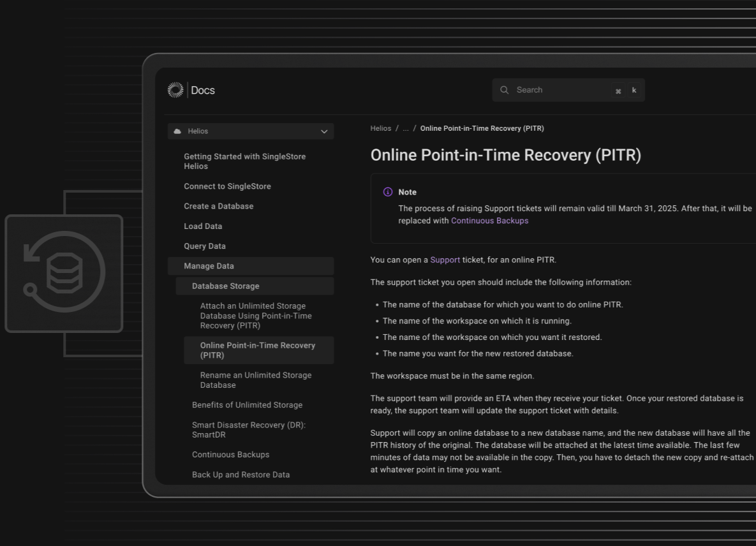Click the K key badge in search
Image resolution: width=756 pixels, height=546 pixels.
coord(634,90)
